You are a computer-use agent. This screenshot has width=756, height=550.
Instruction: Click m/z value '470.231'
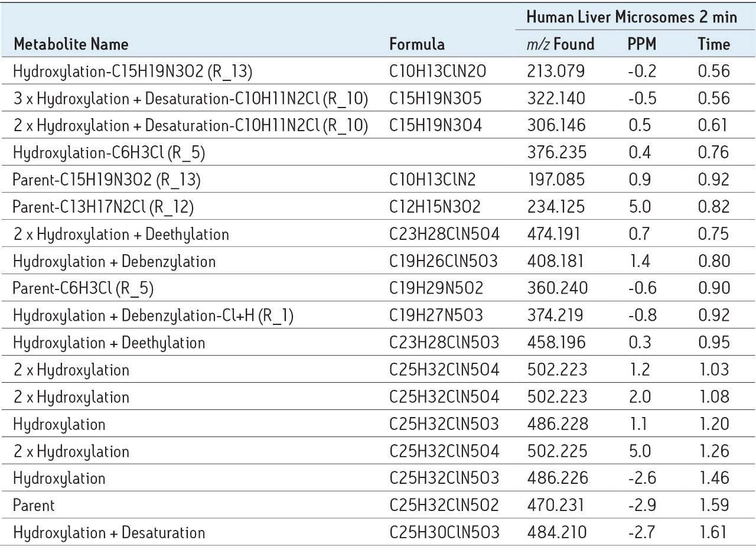[555, 506]
